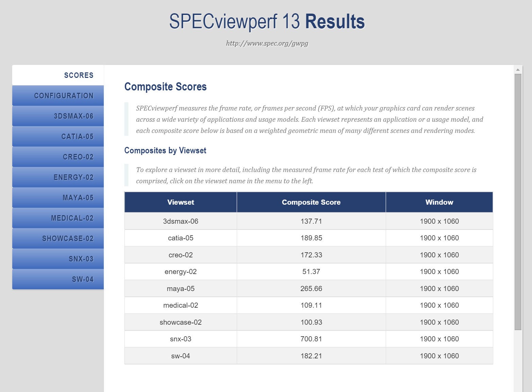Screen dimensions: 532x392
Task: Click the SPECviewperf 13 Results title
Action: 267,21
